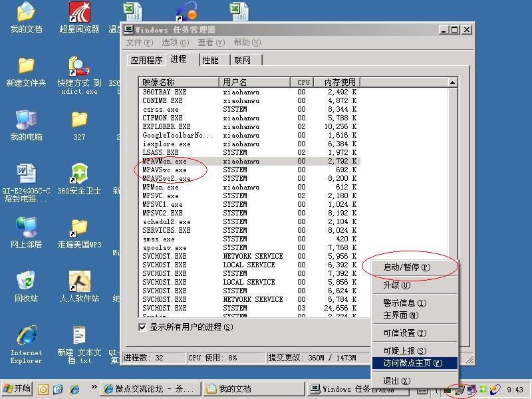Select the LSASS.EXE process
Image resolution: width=532 pixels, height=399 pixels.
click(x=249, y=153)
